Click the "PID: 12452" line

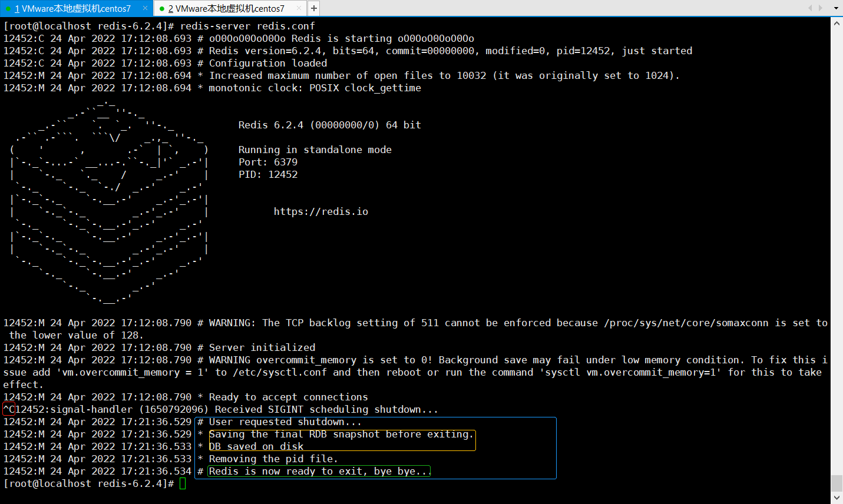[x=268, y=175]
